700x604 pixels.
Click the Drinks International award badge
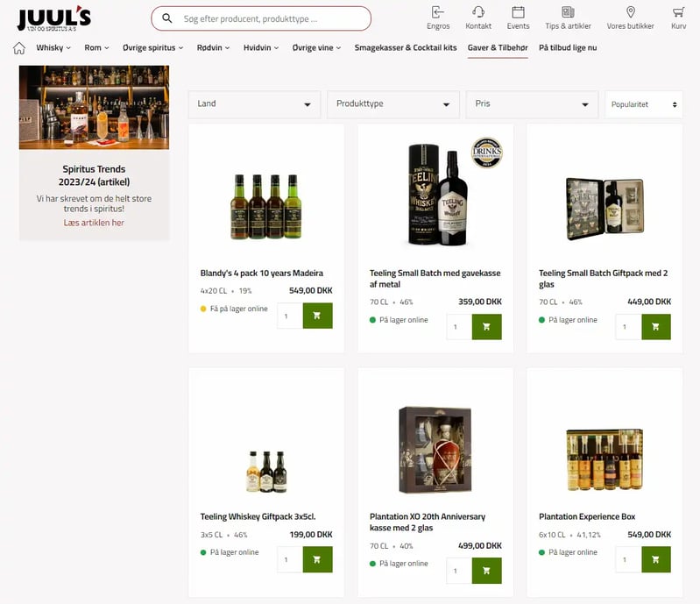pos(487,153)
